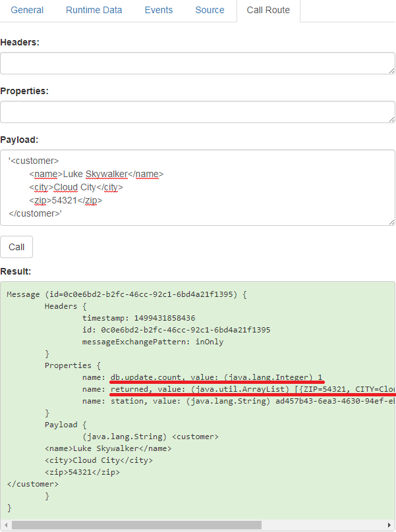Screen dimensions: 396x532
Task: Switch to the General tab
Action: coord(27,11)
